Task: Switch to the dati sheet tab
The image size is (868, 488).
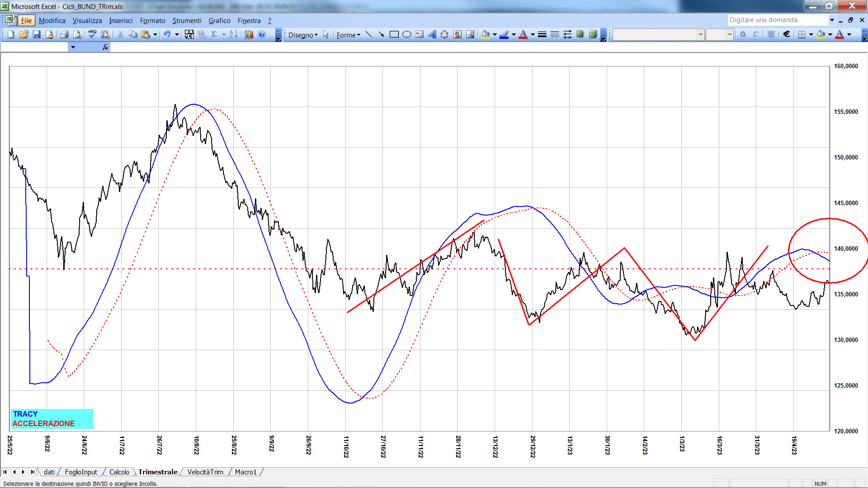Action: click(49, 472)
